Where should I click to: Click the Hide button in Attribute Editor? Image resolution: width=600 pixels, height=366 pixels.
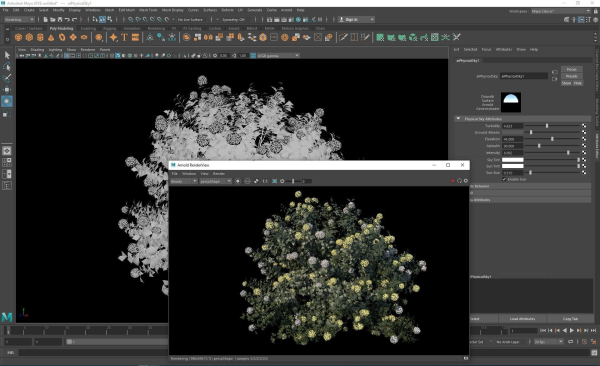click(577, 83)
